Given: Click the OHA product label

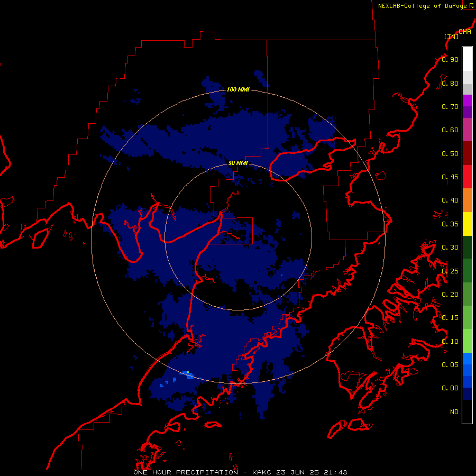Looking at the screenshot, I should coord(465,32).
